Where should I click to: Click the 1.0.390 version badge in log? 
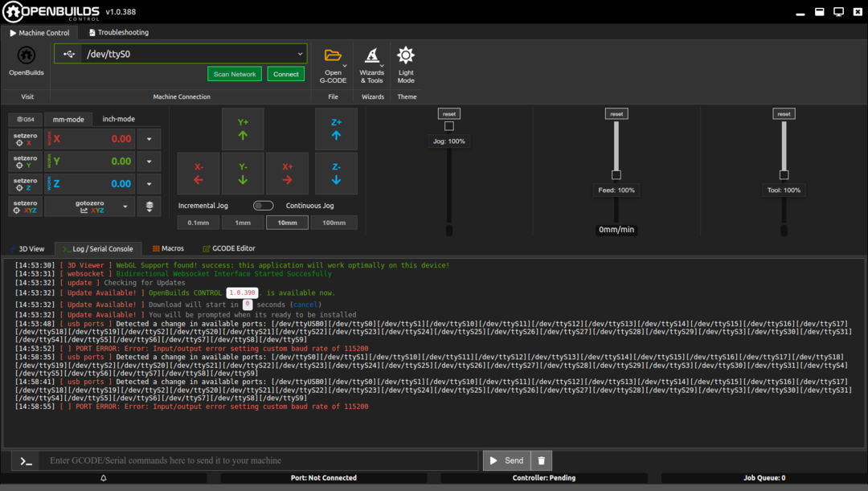pos(243,293)
